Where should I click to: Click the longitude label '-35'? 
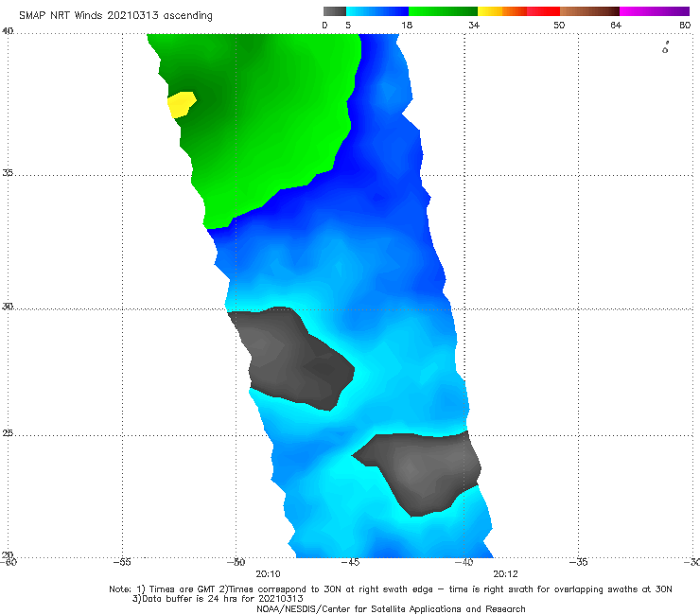click(578, 562)
